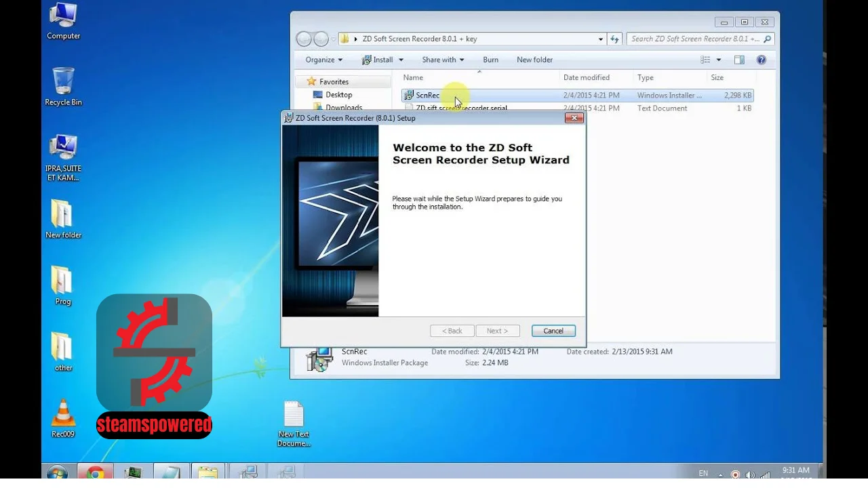Expand the Install dropdown arrow
This screenshot has height=488, width=868.
coord(401,60)
